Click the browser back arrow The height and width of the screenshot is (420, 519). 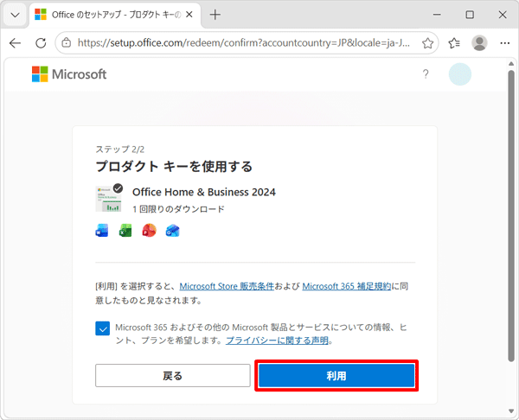15,43
